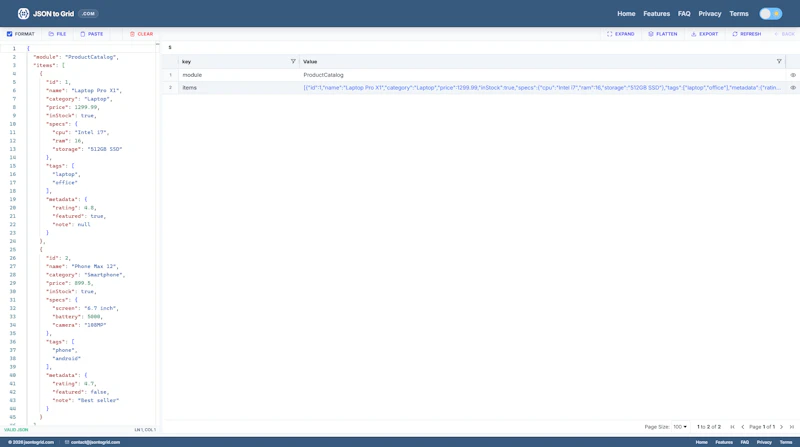Go to last page with pagination icon
Screen dimensions: 800x447
792,427
